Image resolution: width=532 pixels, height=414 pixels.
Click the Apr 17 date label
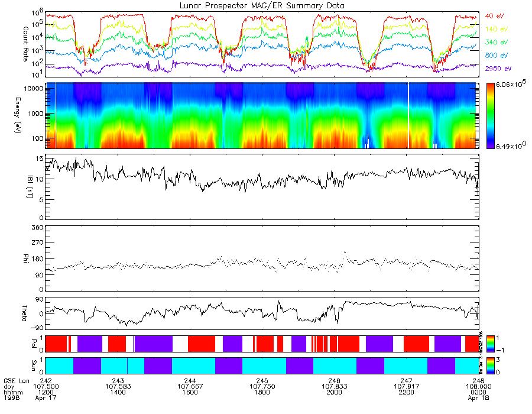tap(46, 397)
